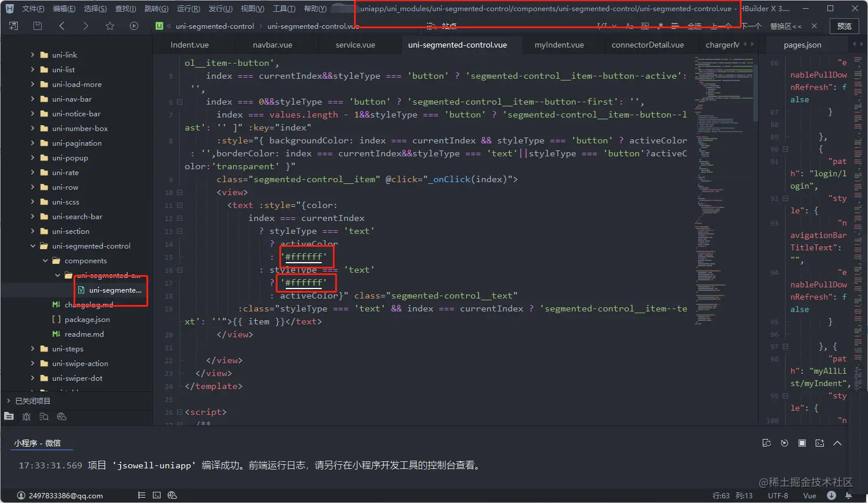868x503 pixels.
Task: Click the console rerun icon
Action: tap(784, 443)
